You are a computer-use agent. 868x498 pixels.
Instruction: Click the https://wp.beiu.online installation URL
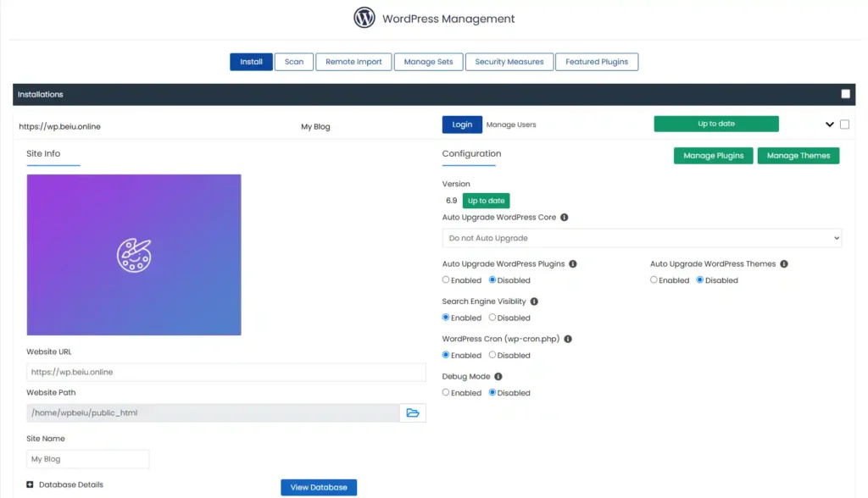(x=60, y=127)
